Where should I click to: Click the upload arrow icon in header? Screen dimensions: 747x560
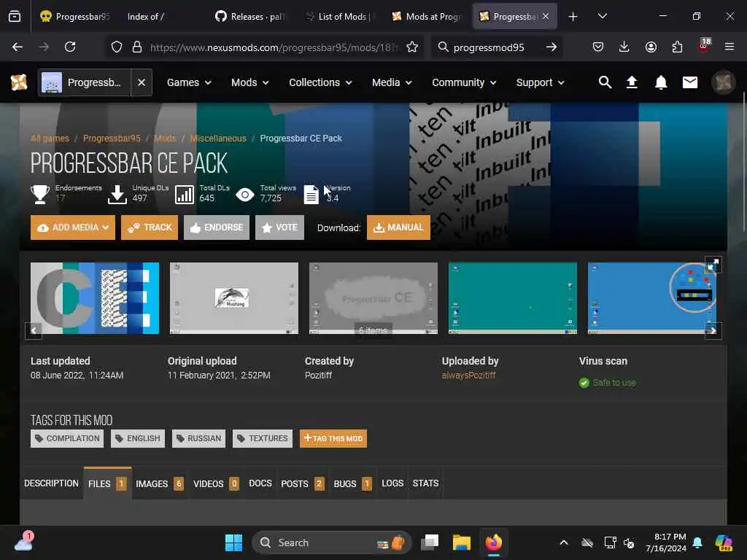point(632,82)
